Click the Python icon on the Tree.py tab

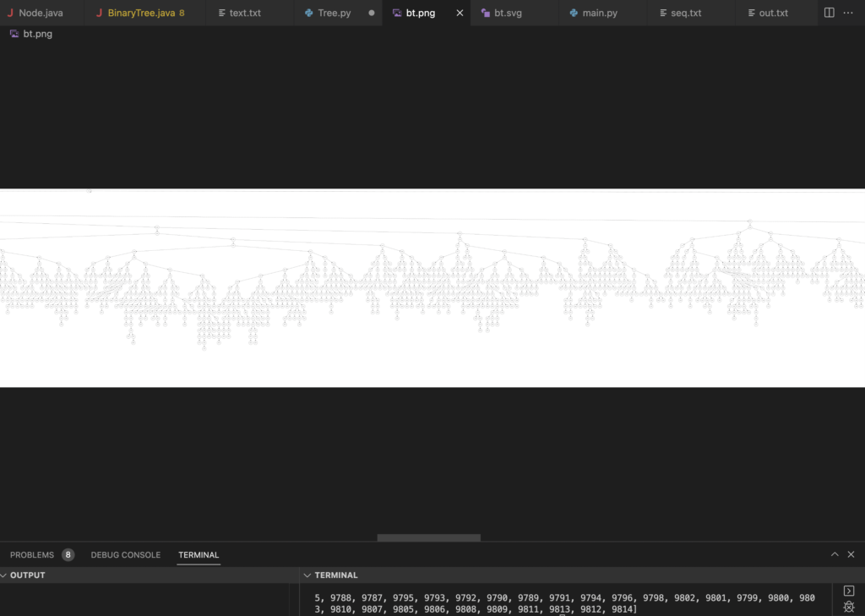click(x=309, y=14)
